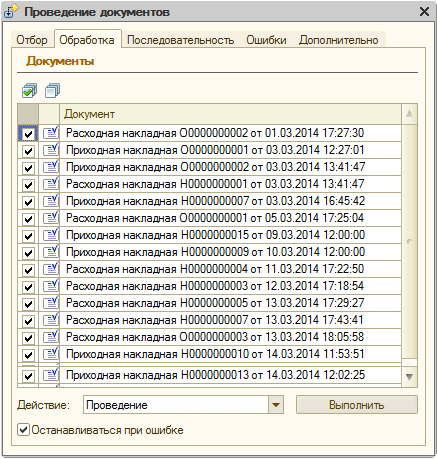Click the document icon for Приходная накладная Н0000000007

51,201
